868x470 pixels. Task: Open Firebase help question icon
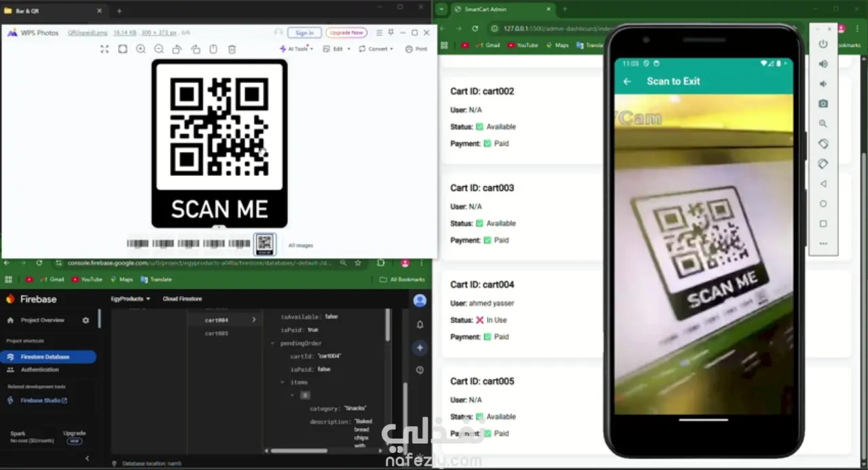pos(420,370)
